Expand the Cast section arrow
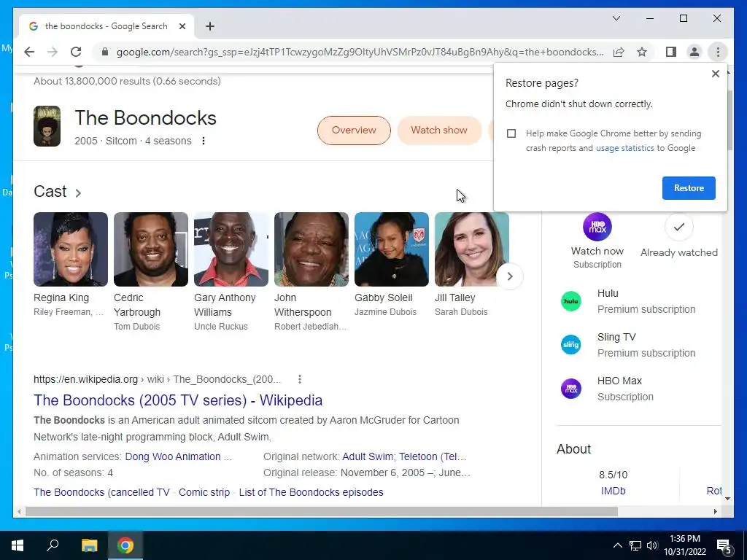Screen dimensions: 747x560 click(78, 192)
